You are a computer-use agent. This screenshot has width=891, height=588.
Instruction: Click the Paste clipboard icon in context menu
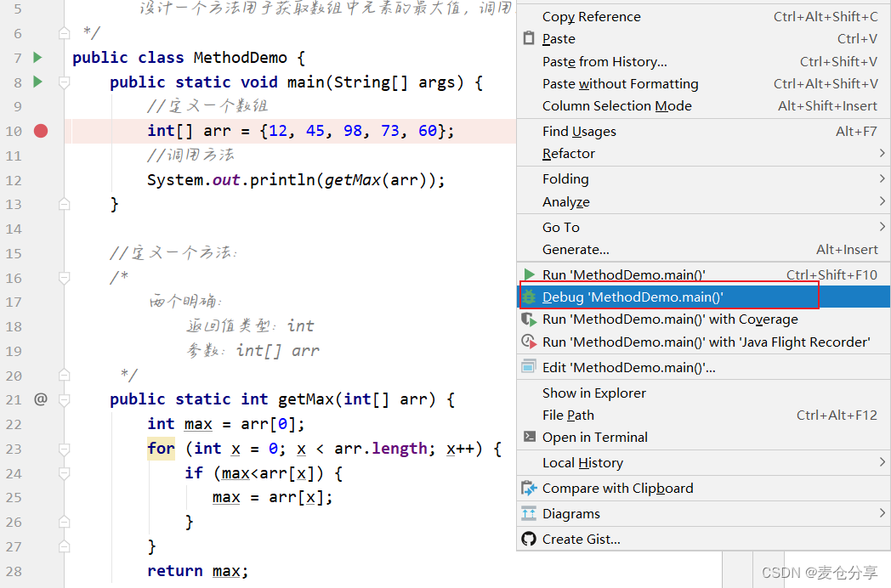pos(529,38)
